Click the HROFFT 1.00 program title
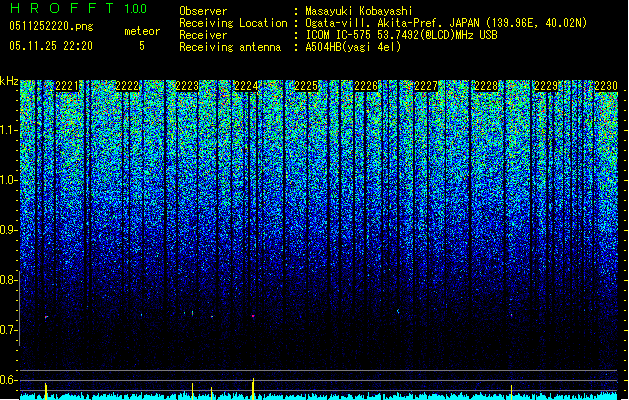This screenshot has height=400, width=629. [78, 8]
